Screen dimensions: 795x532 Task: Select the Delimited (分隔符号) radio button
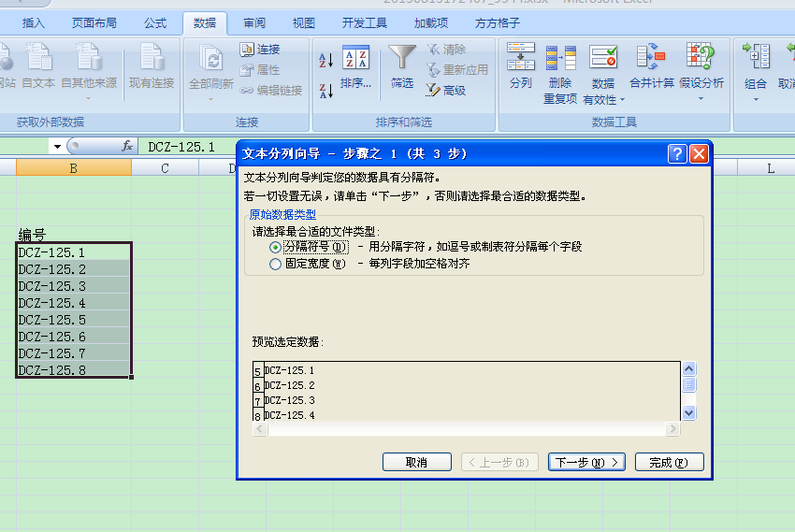click(275, 247)
